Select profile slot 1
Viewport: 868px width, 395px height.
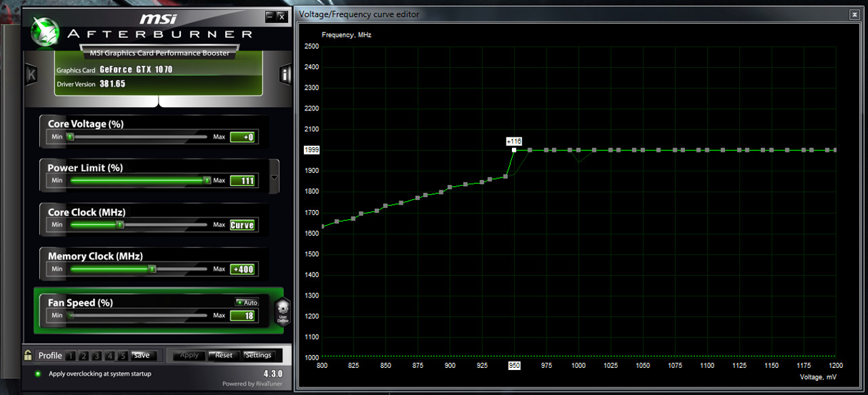[72, 356]
